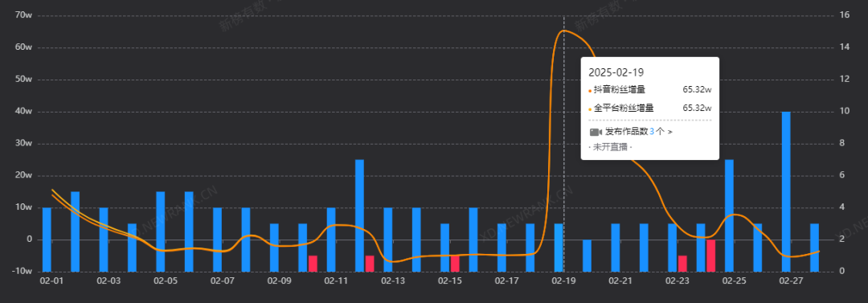The height and width of the screenshot is (303, 868).
Task: Click the blue bar above 02-07
Action: pos(218,240)
